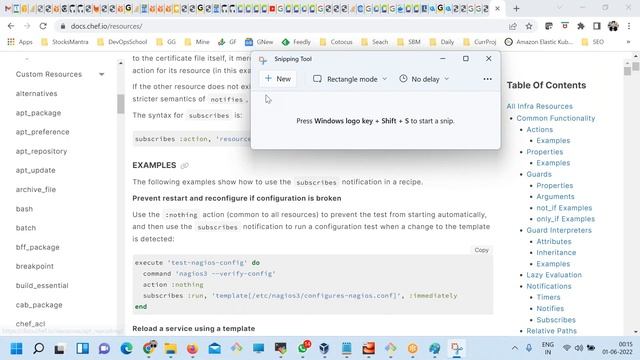The width and height of the screenshot is (640, 360).
Task: Open File Explorer from taskbar
Action: (171, 349)
